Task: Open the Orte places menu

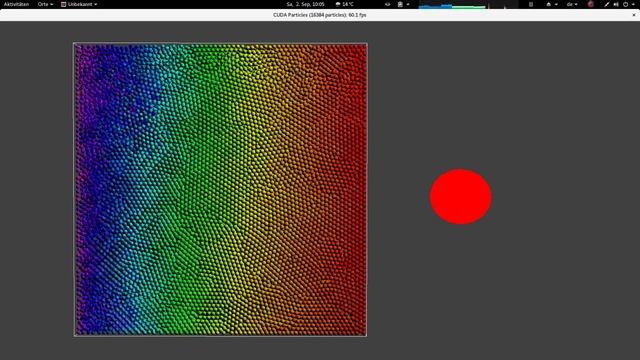Action: (45, 4)
